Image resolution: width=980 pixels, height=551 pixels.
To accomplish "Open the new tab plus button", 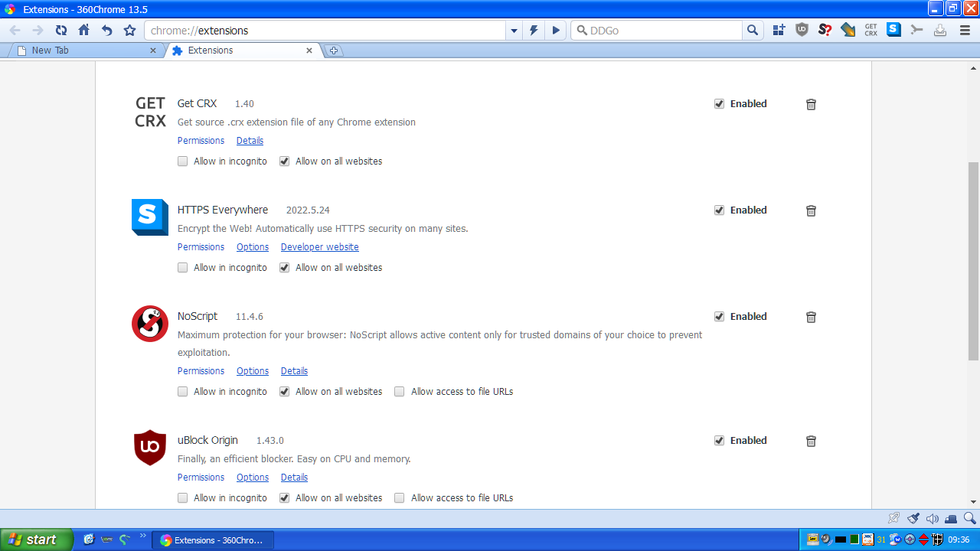I will point(334,51).
